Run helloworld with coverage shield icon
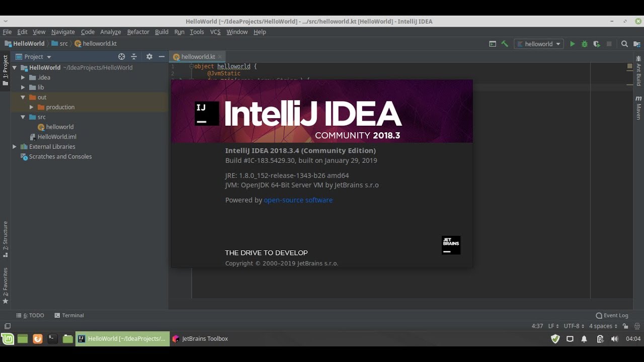 click(x=596, y=44)
